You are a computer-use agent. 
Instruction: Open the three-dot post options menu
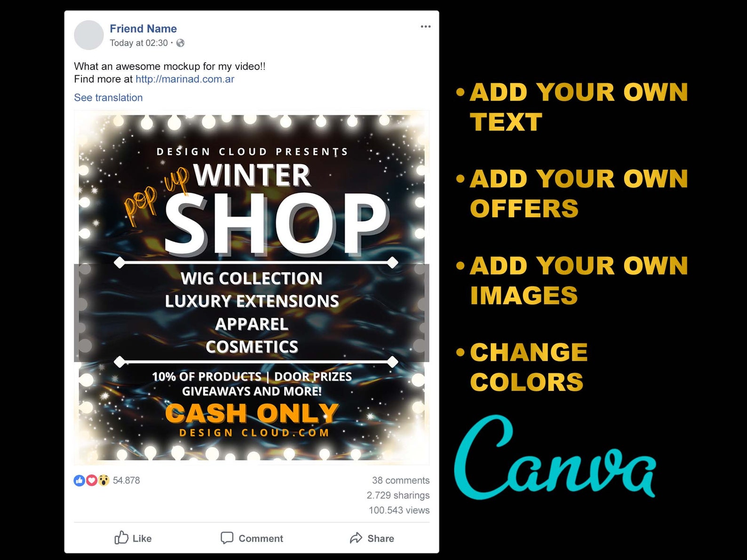point(426,27)
